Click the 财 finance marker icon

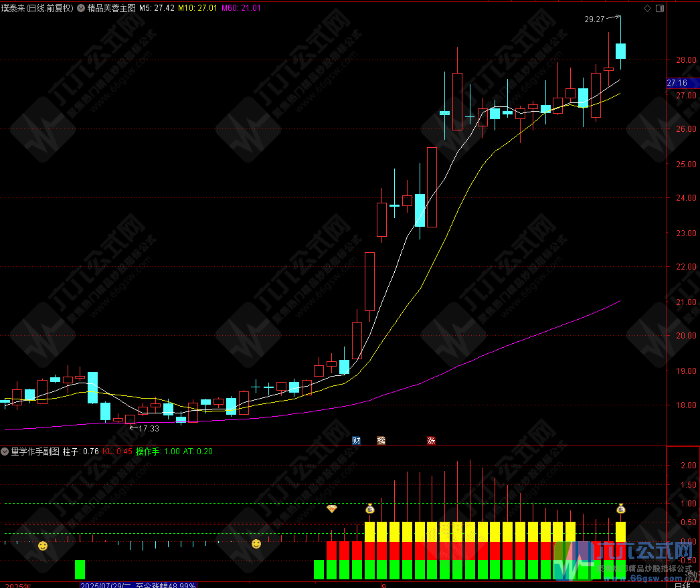point(356,440)
